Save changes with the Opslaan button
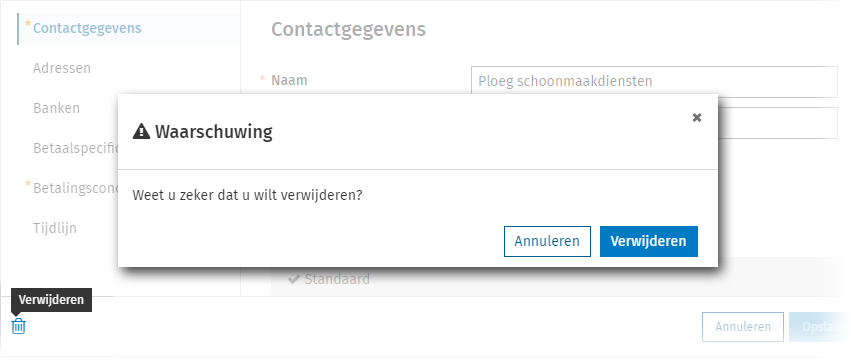Image resolution: width=851 pixels, height=360 pixels. 821,327
